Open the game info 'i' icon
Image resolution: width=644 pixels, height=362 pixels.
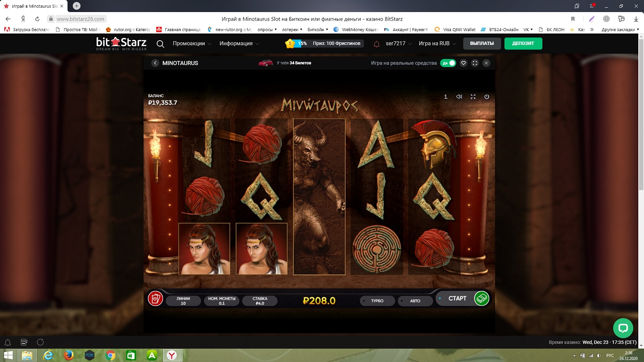[x=446, y=97]
